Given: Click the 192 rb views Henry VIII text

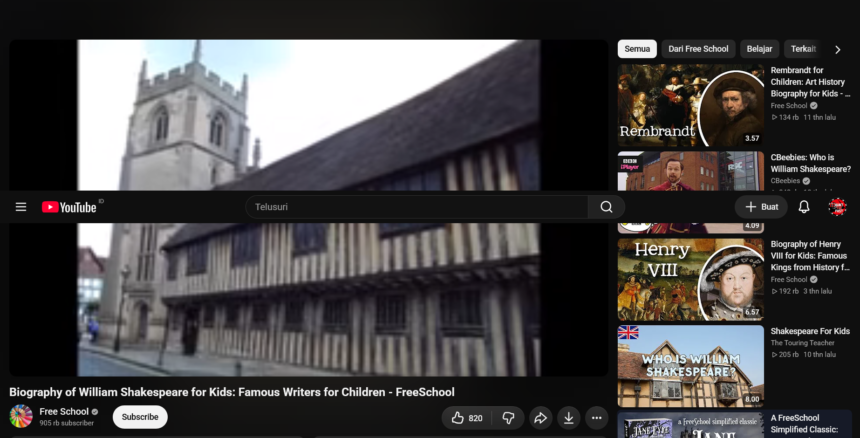Looking at the screenshot, I should tap(785, 291).
